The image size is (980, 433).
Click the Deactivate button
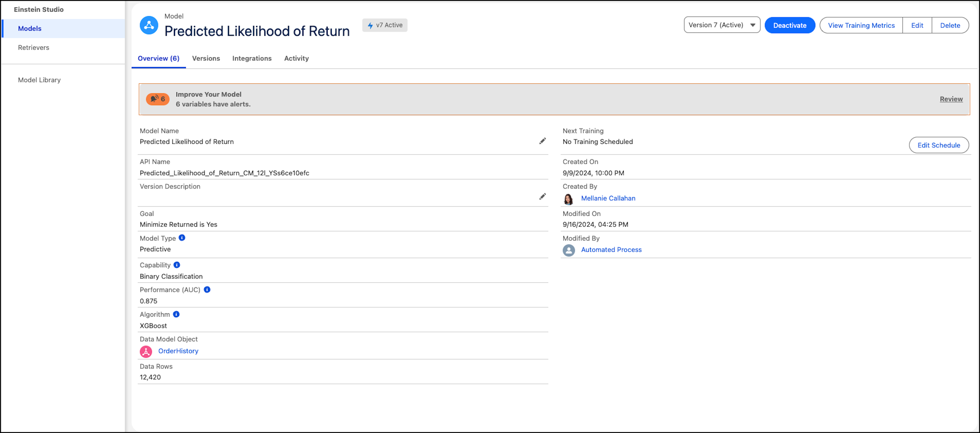pos(790,26)
